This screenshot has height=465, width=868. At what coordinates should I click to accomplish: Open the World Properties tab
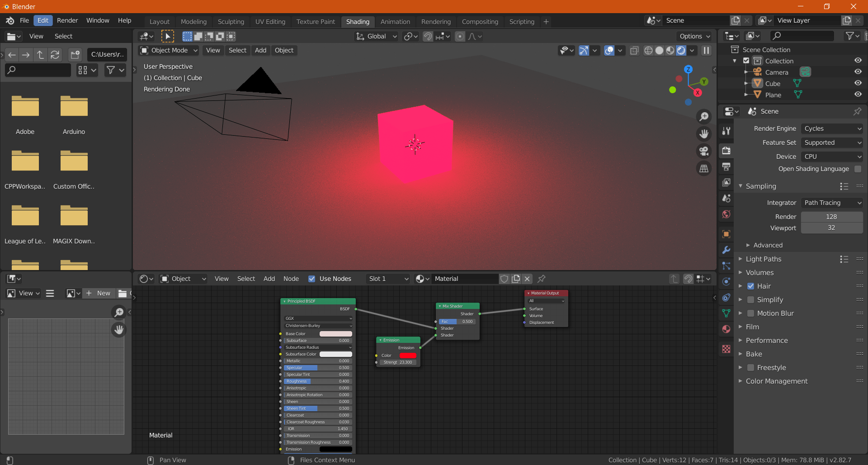[726, 214]
